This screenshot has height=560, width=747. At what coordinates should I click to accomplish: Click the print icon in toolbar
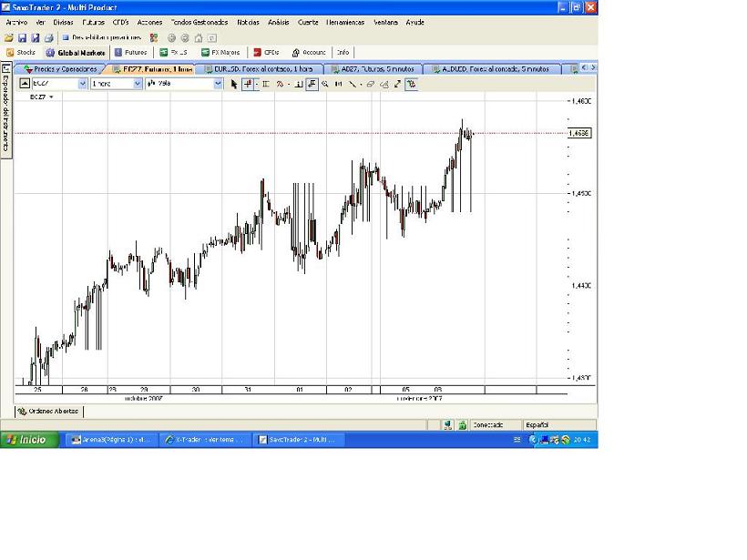(x=49, y=38)
